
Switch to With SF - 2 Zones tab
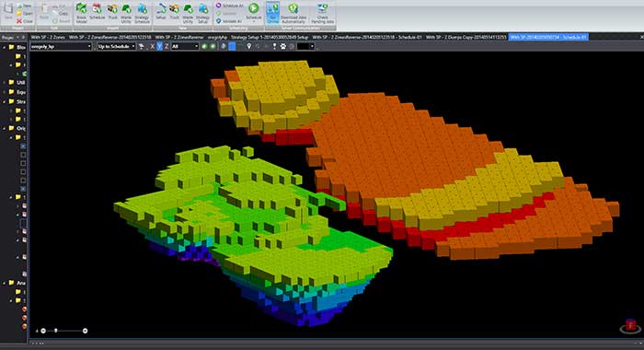[48, 37]
